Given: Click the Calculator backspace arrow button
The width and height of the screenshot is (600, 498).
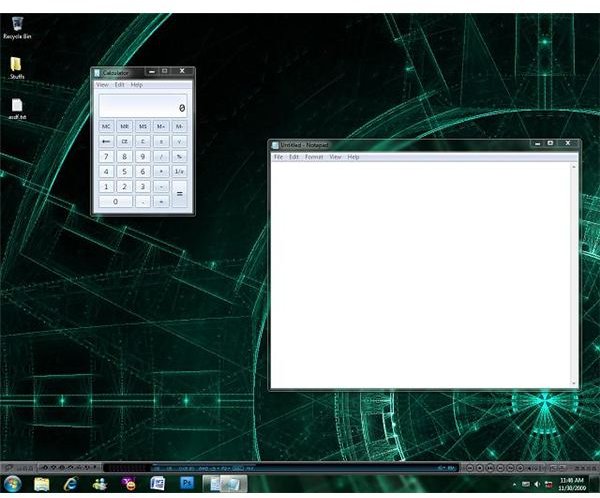Looking at the screenshot, I should pos(106,142).
